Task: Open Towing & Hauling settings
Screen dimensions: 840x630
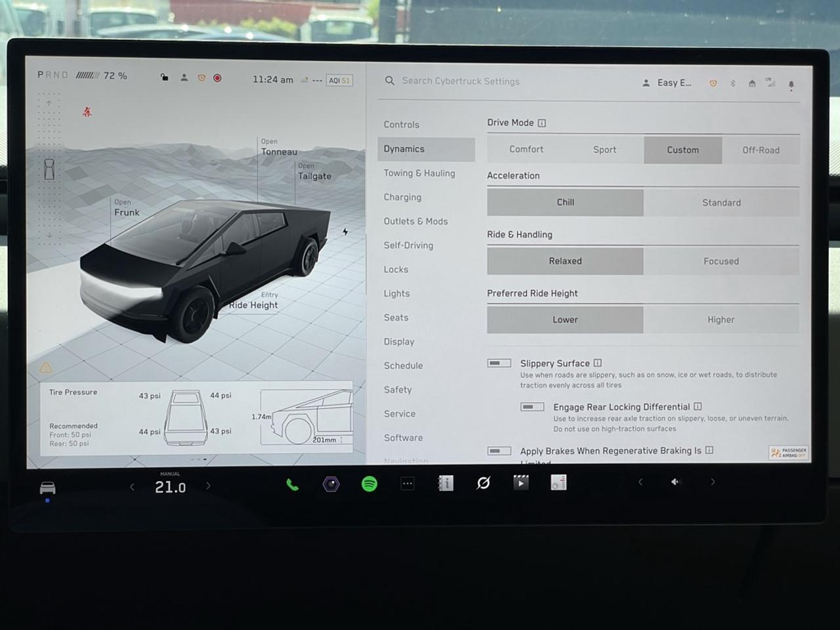Action: coord(419,173)
